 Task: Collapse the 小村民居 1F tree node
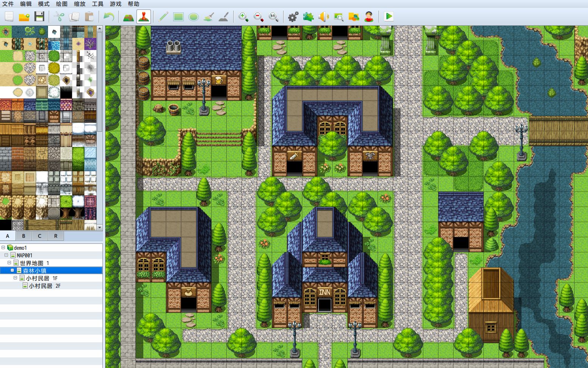(16, 278)
